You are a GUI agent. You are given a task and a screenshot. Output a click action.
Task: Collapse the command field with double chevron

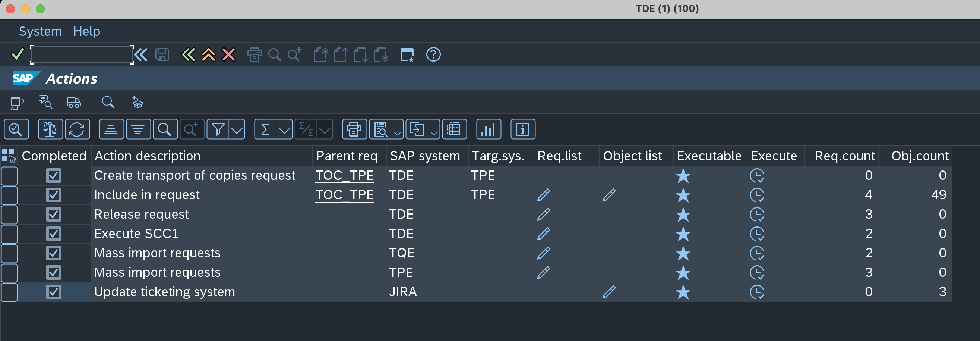pos(141,54)
